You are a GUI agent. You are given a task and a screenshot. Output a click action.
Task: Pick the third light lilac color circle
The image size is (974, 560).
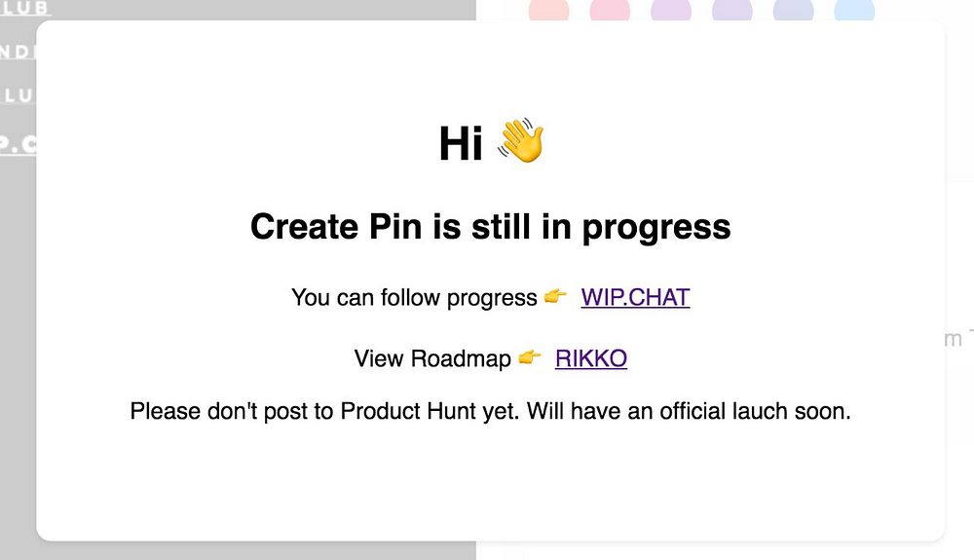(670, 11)
